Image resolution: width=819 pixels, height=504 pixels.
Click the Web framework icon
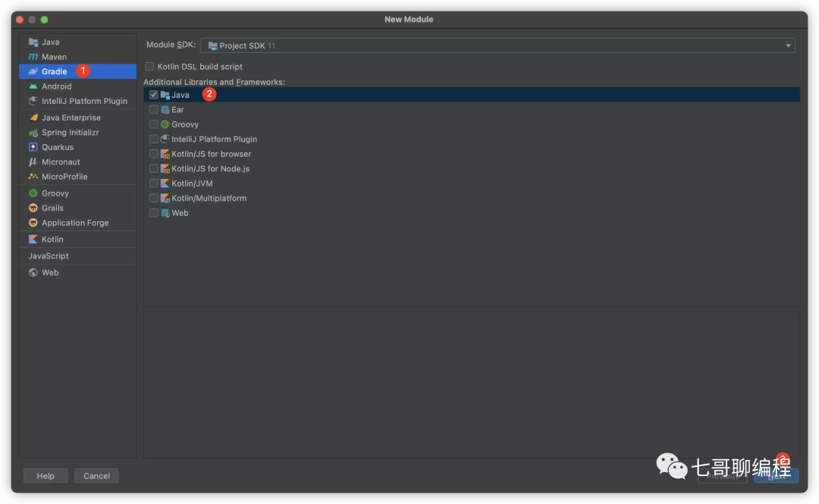pos(165,213)
